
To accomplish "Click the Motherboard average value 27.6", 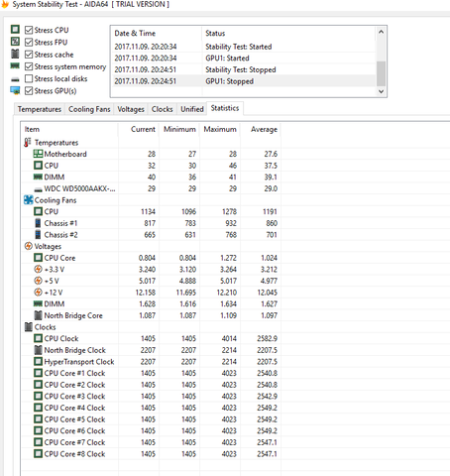I will tap(271, 154).
